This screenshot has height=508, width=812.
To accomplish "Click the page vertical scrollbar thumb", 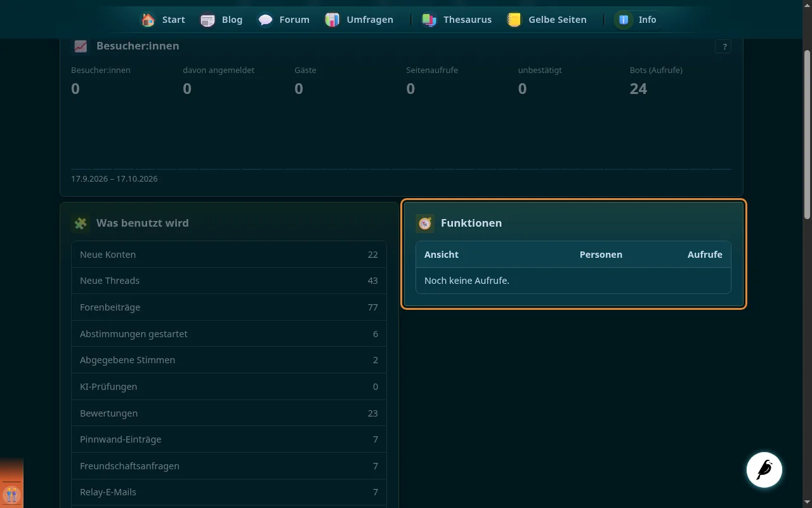I will pyautogui.click(x=807, y=135).
